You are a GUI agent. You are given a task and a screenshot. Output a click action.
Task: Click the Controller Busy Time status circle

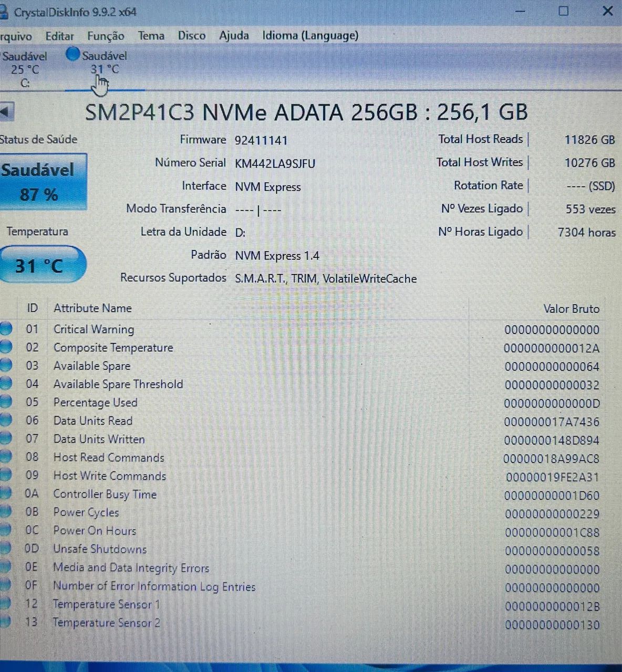point(5,494)
